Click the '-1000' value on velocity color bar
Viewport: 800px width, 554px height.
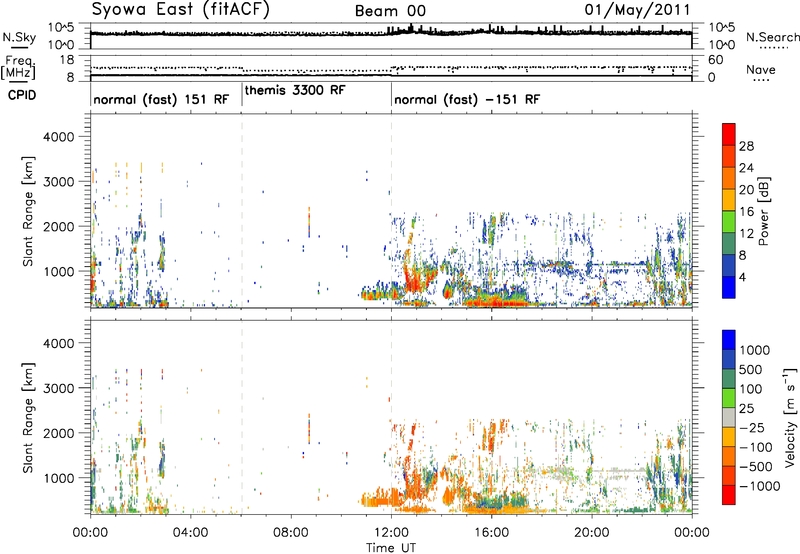[759, 486]
